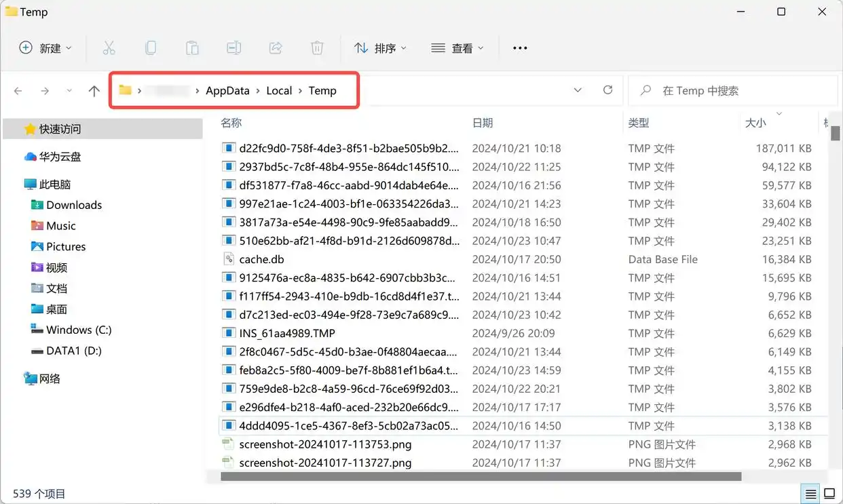
Task: Open the three-dots more options menu
Action: pyautogui.click(x=520, y=48)
